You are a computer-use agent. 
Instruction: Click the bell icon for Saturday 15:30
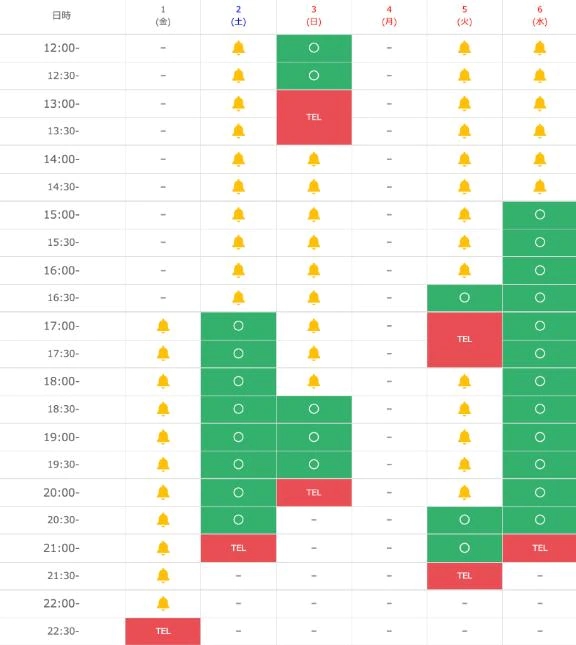pos(238,242)
